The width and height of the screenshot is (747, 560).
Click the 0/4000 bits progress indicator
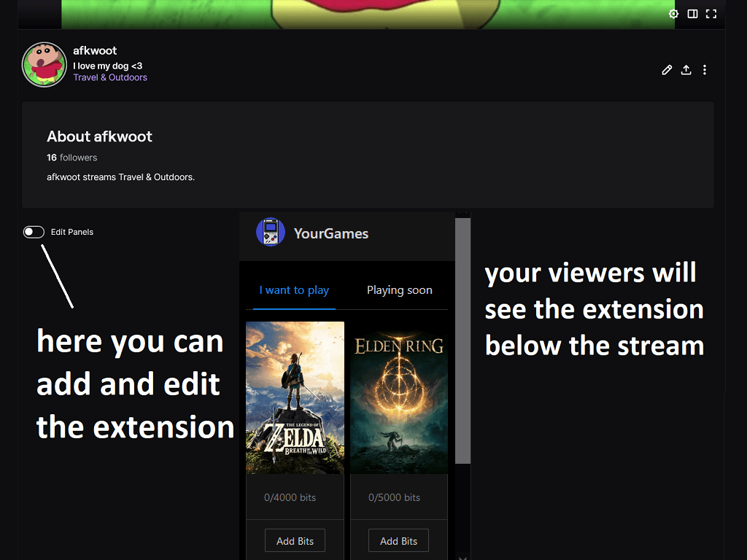(x=290, y=497)
